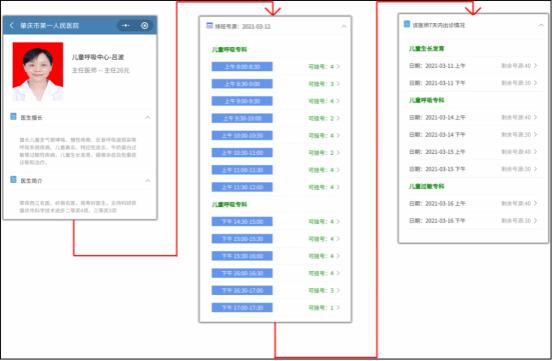Image resolution: width=552 pixels, height=361 pixels.
Task: Click the 主任医师 -- 主任26元 text
Action: [101, 70]
